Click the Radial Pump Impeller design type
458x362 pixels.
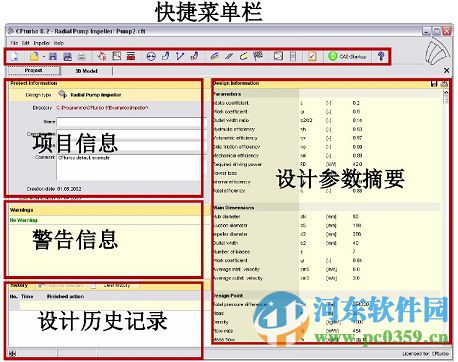(x=96, y=95)
